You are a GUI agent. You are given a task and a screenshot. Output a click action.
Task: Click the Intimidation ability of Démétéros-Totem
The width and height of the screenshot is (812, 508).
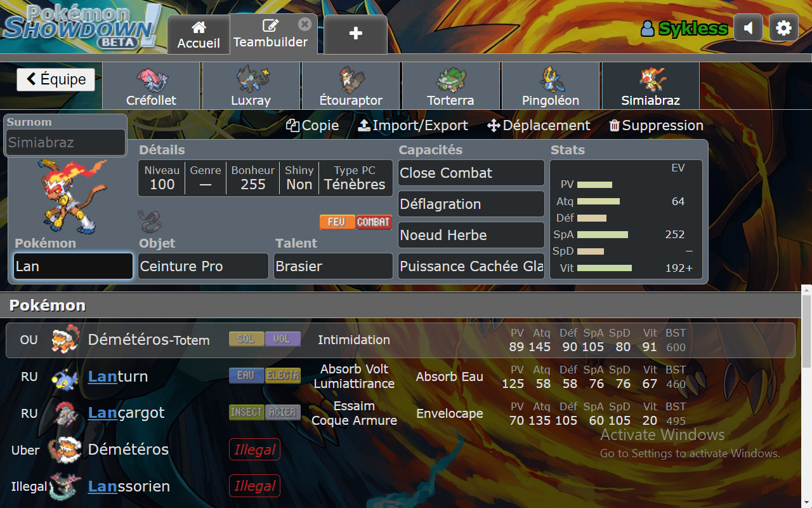tap(354, 340)
